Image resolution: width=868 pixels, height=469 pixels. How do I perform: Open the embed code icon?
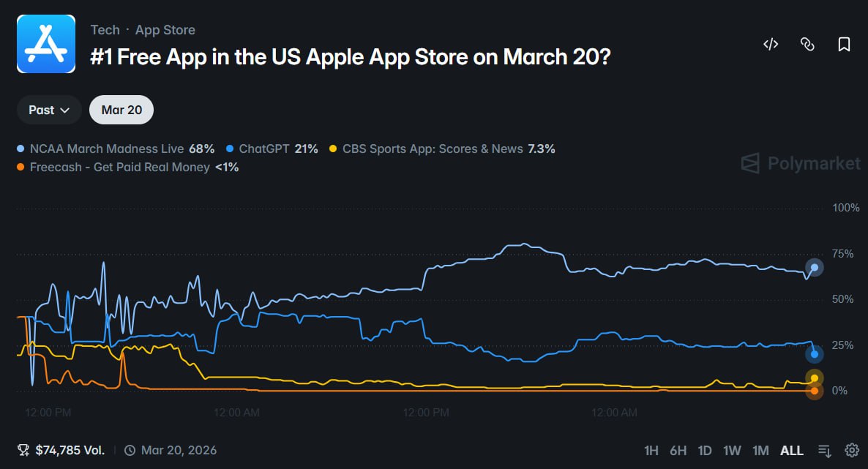click(771, 45)
